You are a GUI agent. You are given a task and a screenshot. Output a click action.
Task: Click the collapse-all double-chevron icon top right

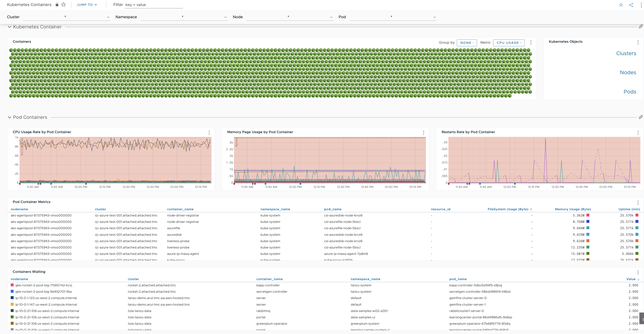(621, 5)
